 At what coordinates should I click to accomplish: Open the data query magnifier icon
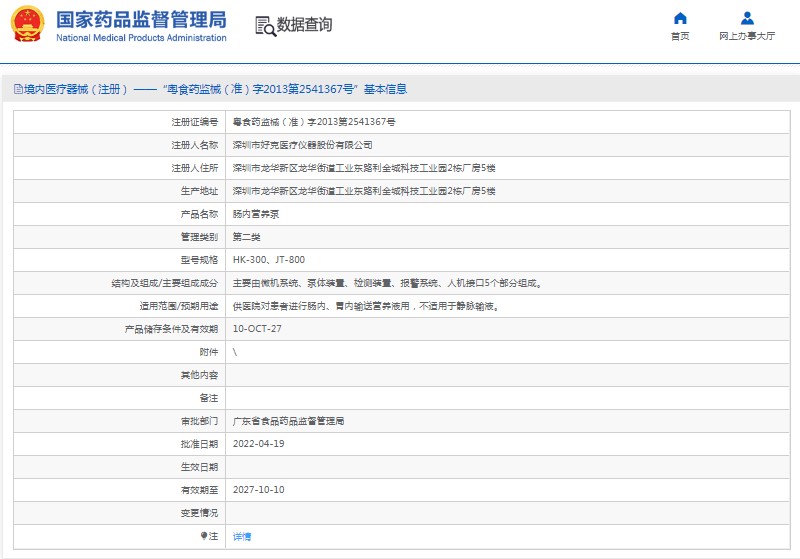coord(265,26)
